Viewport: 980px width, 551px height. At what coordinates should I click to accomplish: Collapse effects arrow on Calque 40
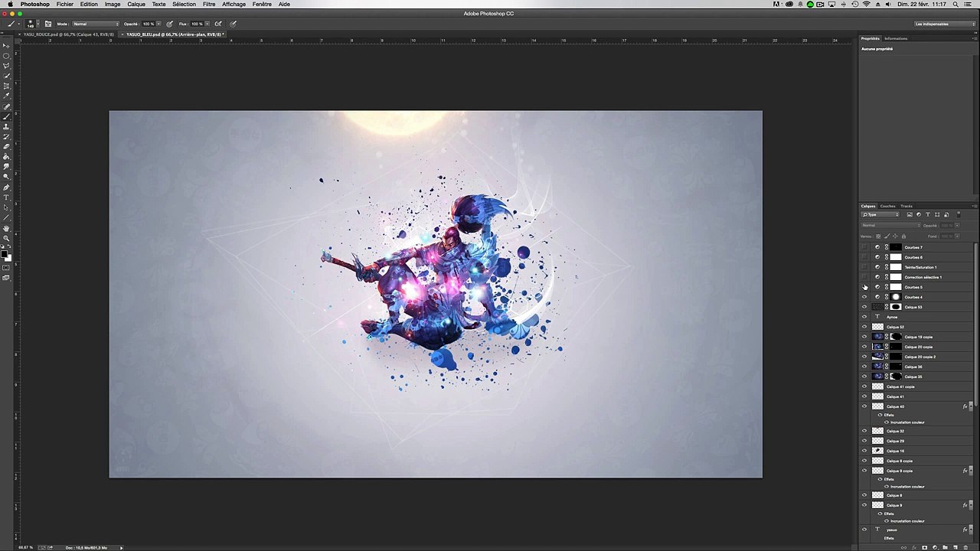click(x=970, y=406)
